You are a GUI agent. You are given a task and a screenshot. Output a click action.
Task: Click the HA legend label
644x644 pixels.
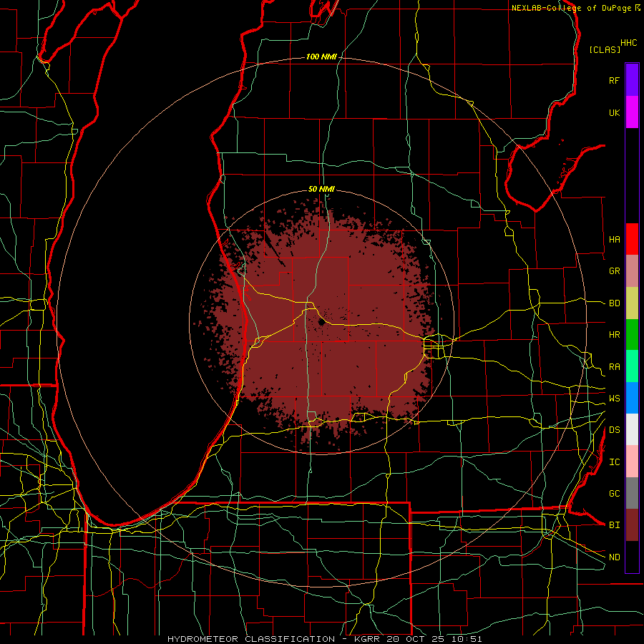pos(614,240)
